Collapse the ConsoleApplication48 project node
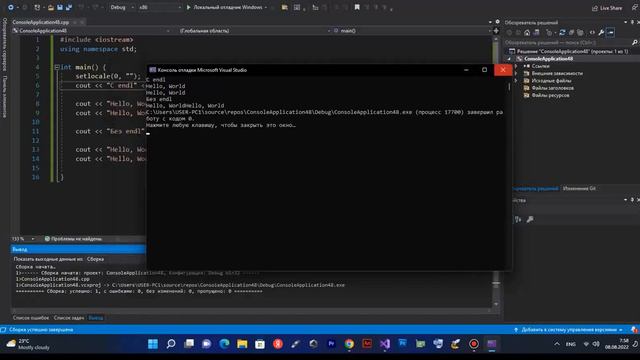The width and height of the screenshot is (640, 360). coord(509,59)
